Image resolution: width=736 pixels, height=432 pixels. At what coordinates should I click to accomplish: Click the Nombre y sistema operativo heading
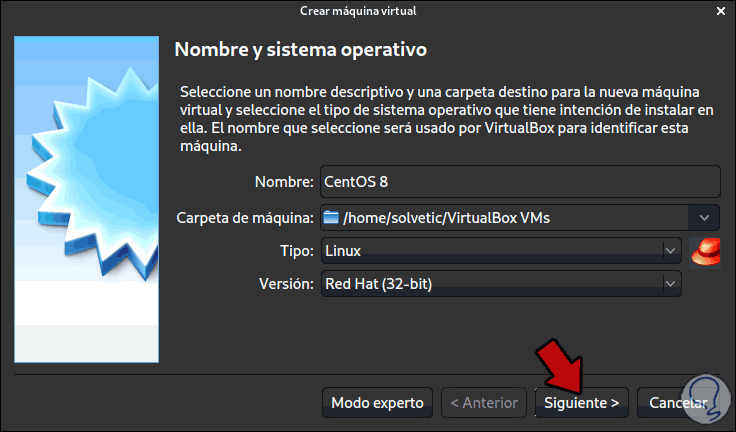(300, 49)
